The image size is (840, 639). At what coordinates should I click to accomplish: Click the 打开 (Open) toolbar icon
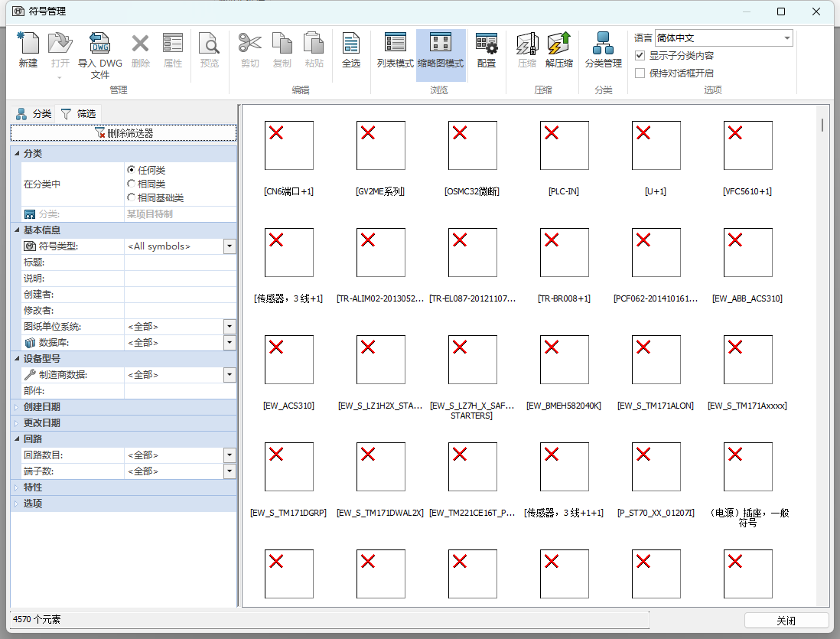point(60,44)
